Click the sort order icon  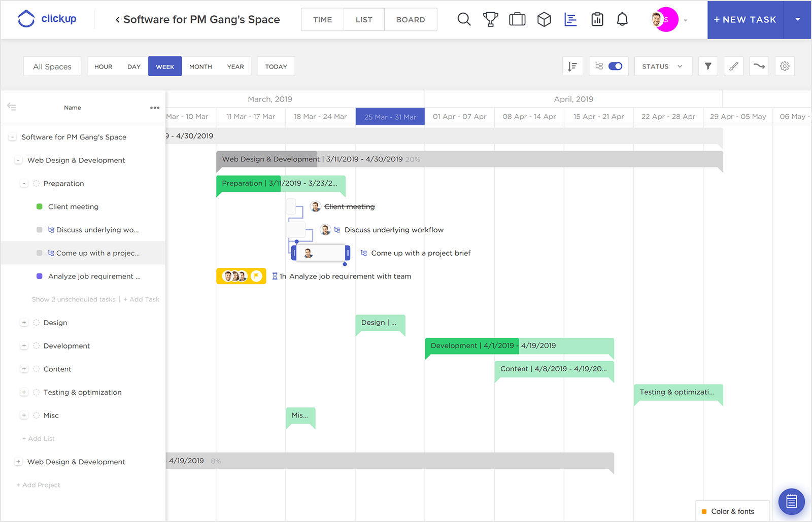pos(572,66)
